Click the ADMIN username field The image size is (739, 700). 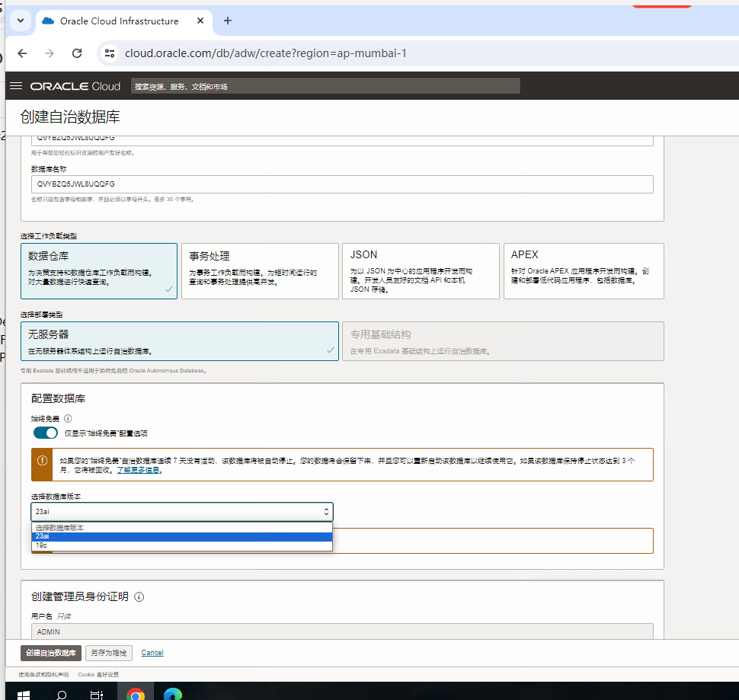coord(342,631)
